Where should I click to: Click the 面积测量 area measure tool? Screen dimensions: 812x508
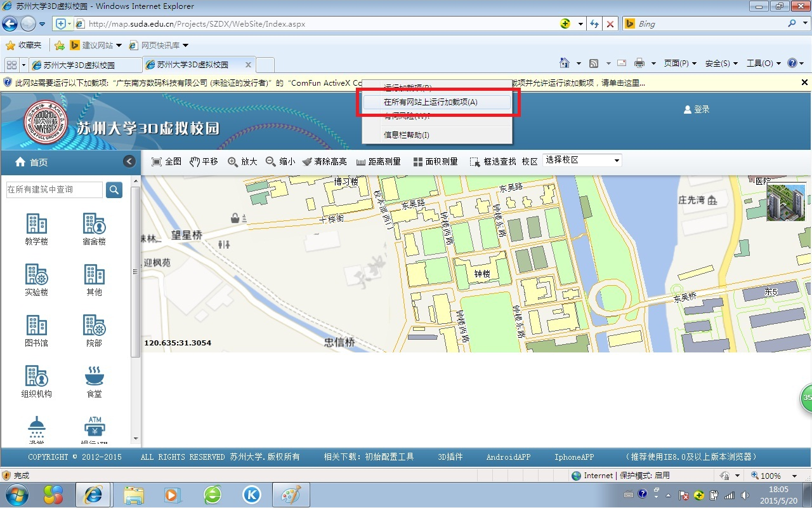435,162
